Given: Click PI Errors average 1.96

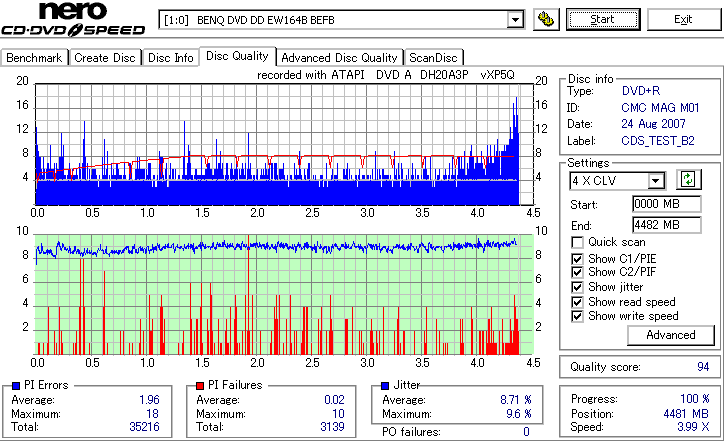Looking at the screenshot, I should tap(149, 400).
